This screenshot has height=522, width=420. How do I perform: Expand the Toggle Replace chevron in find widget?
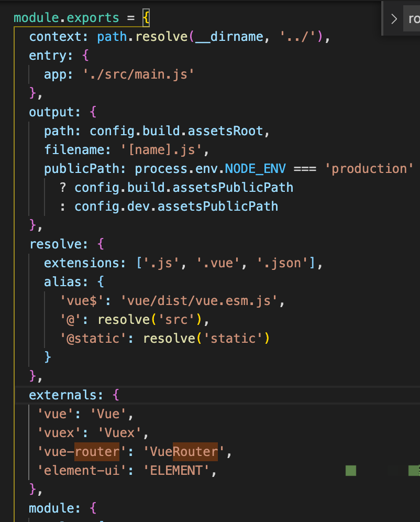point(394,19)
